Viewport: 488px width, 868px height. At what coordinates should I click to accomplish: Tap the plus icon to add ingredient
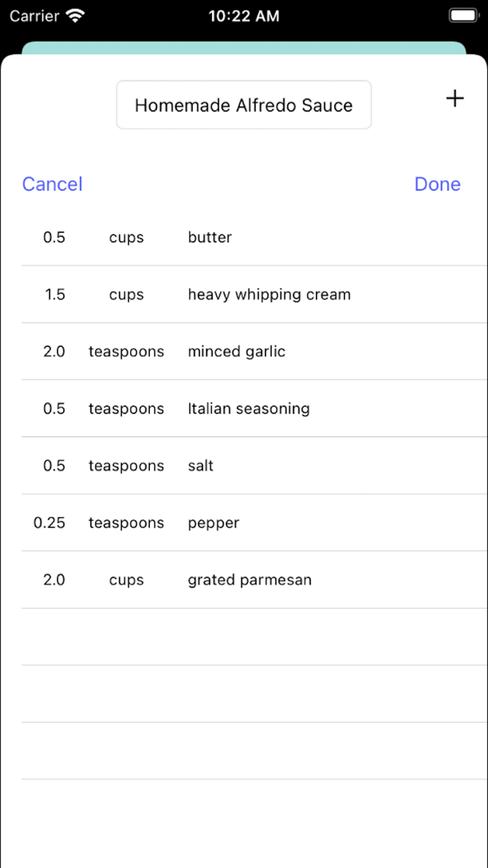455,99
